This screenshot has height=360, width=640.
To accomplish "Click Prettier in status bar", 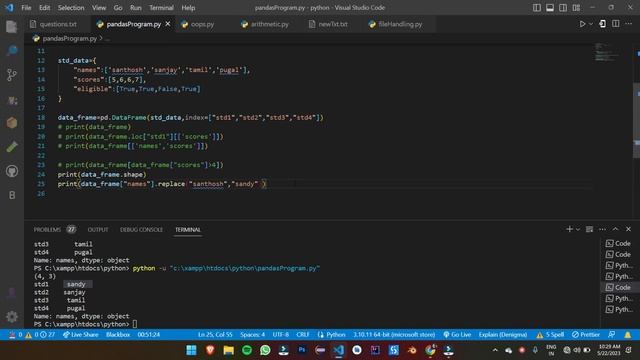I will (x=586, y=335).
